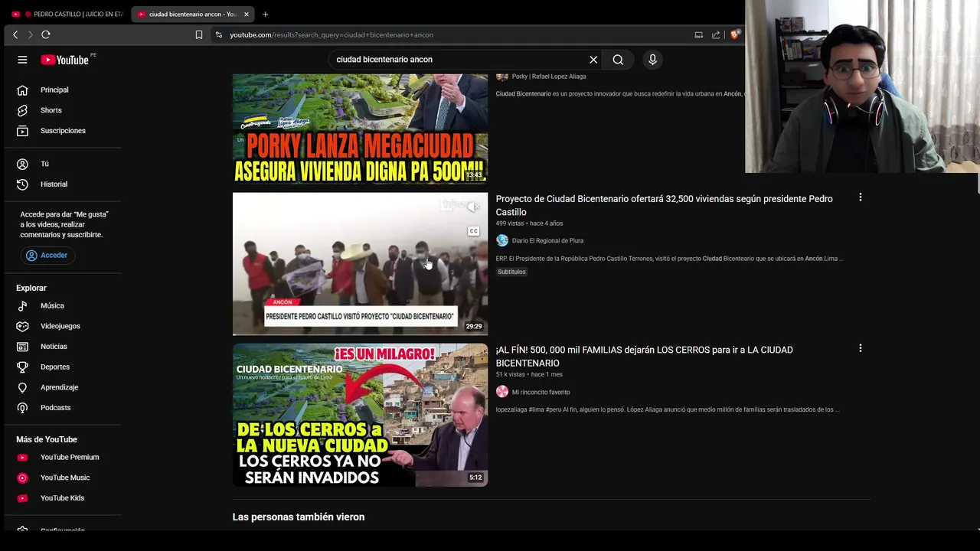Go back in the browser
Viewport: 980px width, 551px height.
(15, 34)
